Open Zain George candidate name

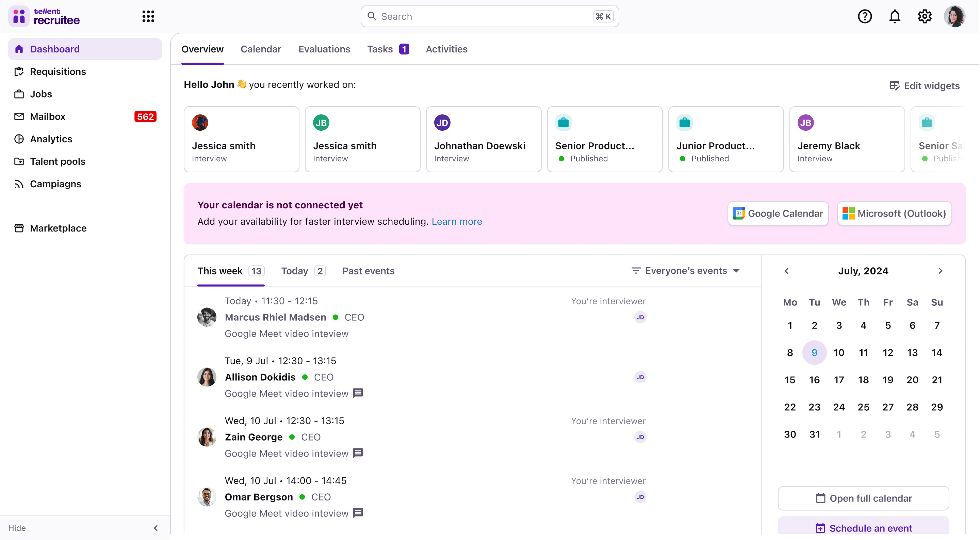(254, 437)
